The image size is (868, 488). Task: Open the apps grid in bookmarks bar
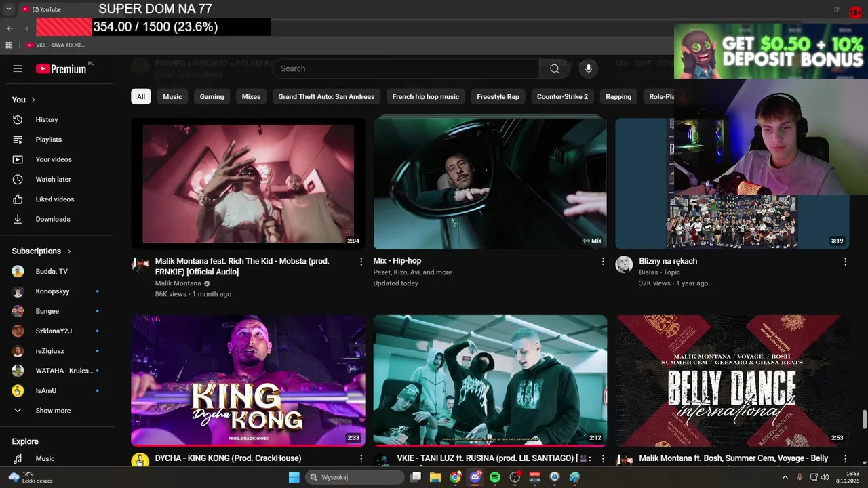(9, 45)
